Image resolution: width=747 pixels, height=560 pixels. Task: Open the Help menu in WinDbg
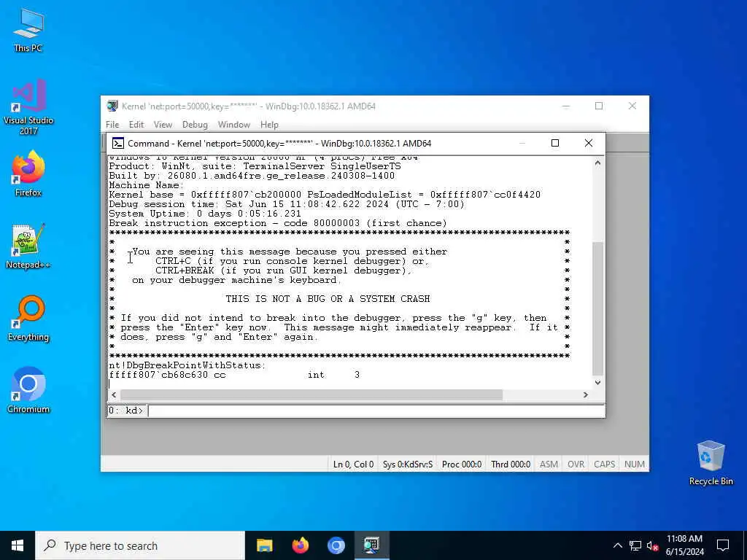pos(269,125)
